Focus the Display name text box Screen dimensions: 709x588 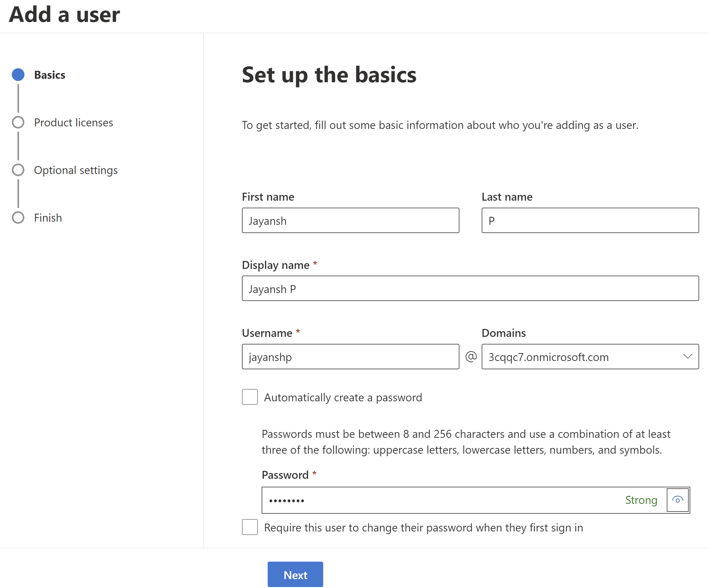coord(470,289)
